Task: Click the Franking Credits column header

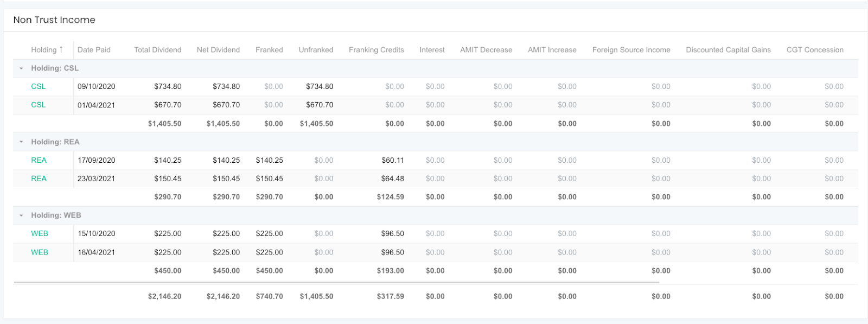Action: pyautogui.click(x=376, y=50)
